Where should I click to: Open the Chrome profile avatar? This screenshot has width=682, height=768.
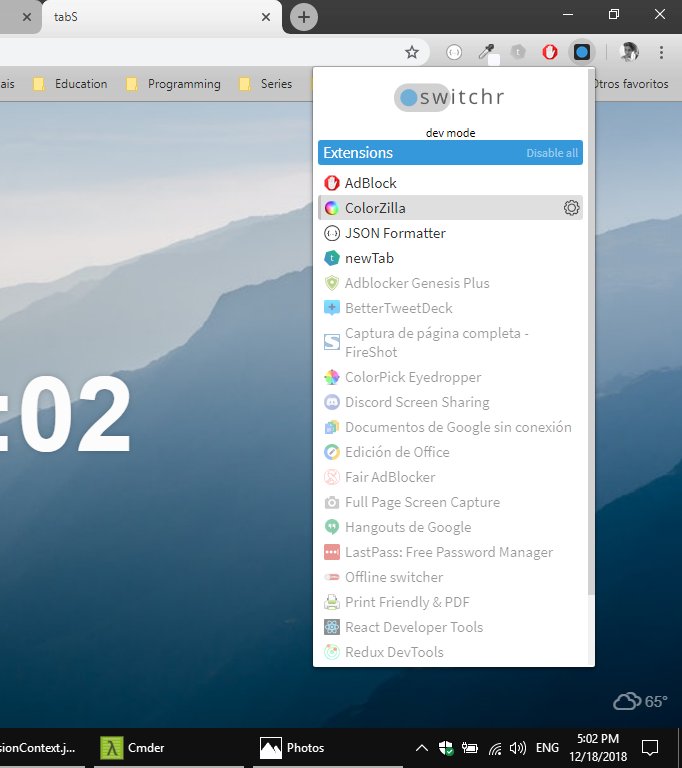(629, 52)
